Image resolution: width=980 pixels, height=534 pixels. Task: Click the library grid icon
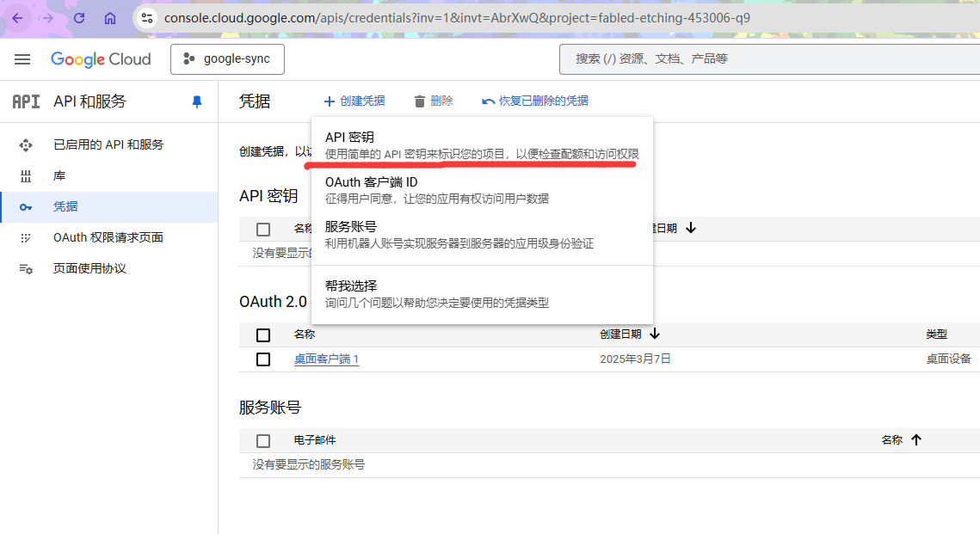pos(26,176)
